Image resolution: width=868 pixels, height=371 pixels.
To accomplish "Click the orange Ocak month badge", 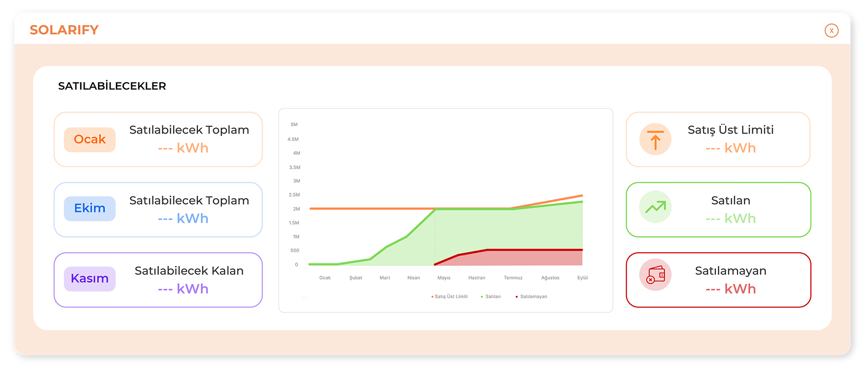I will pyautogui.click(x=90, y=140).
